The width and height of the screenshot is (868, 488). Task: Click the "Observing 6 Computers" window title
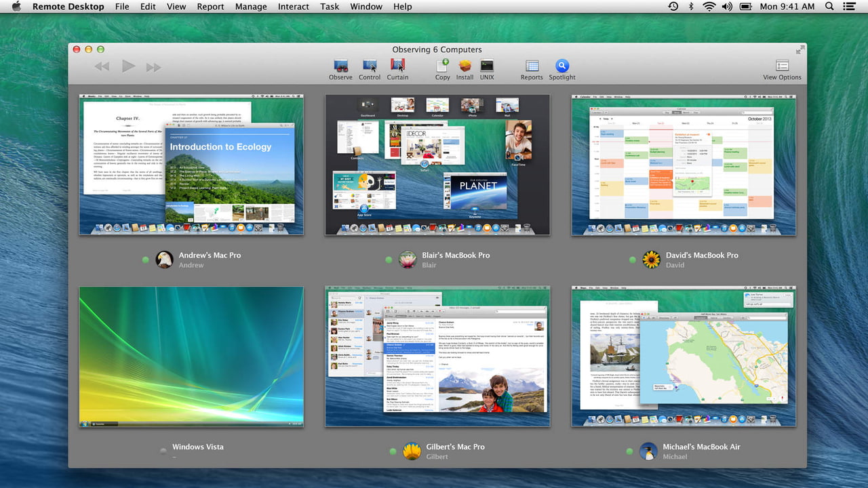click(437, 49)
